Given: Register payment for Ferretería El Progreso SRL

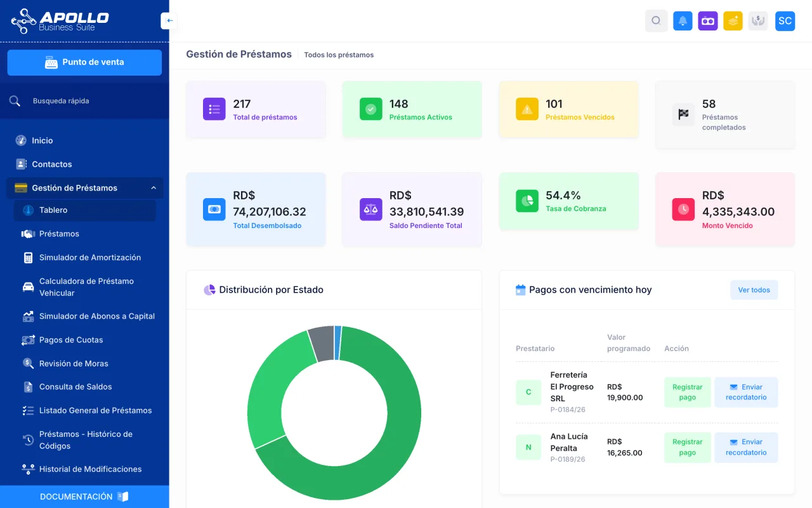Looking at the screenshot, I should click(x=687, y=392).
